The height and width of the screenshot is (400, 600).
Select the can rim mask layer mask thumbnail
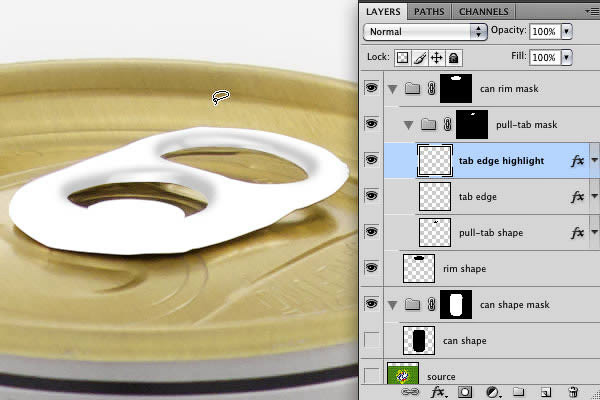point(456,89)
